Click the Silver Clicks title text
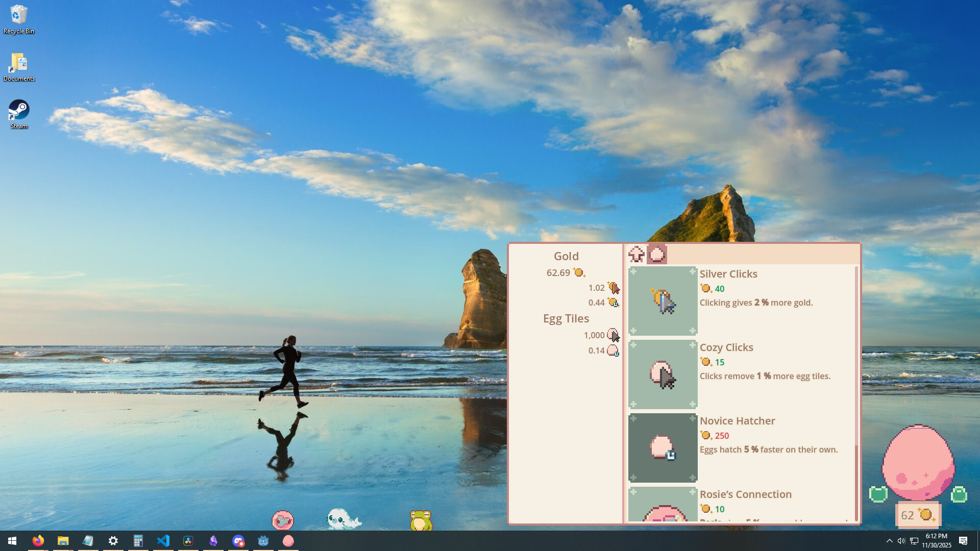The width and height of the screenshot is (980, 551). (x=728, y=274)
